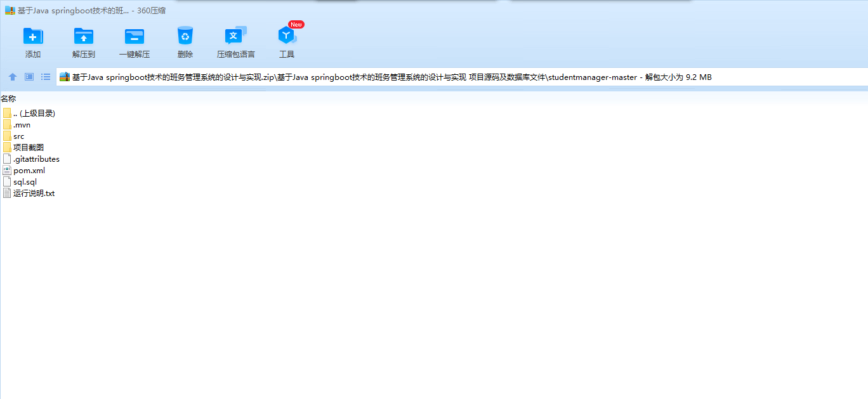Select the src folder icon
Screen dimensions: 868x399
[7, 136]
